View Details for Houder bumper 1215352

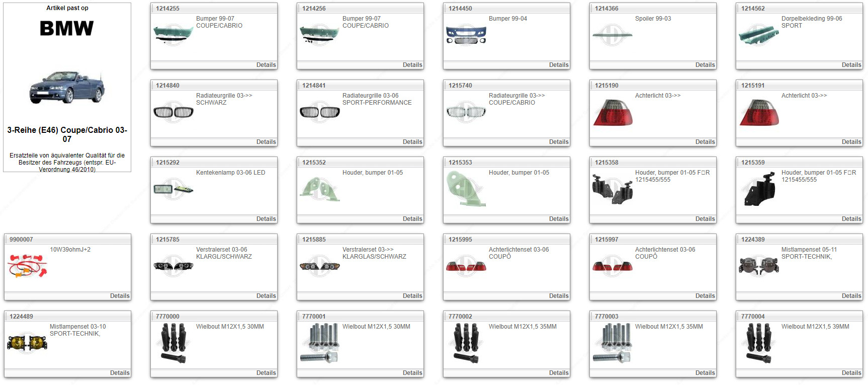[x=412, y=219]
